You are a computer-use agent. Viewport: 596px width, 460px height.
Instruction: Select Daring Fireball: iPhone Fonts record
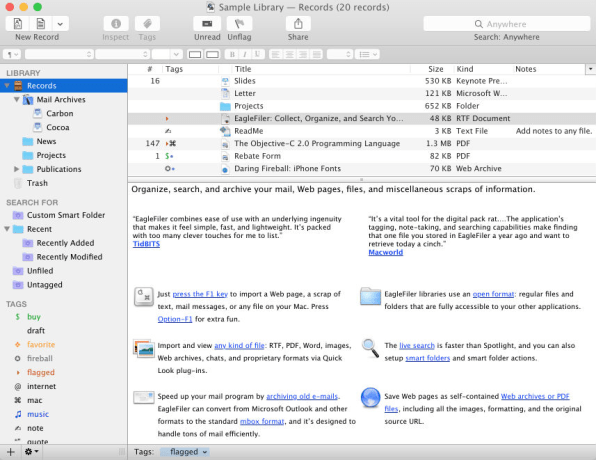pos(362,169)
